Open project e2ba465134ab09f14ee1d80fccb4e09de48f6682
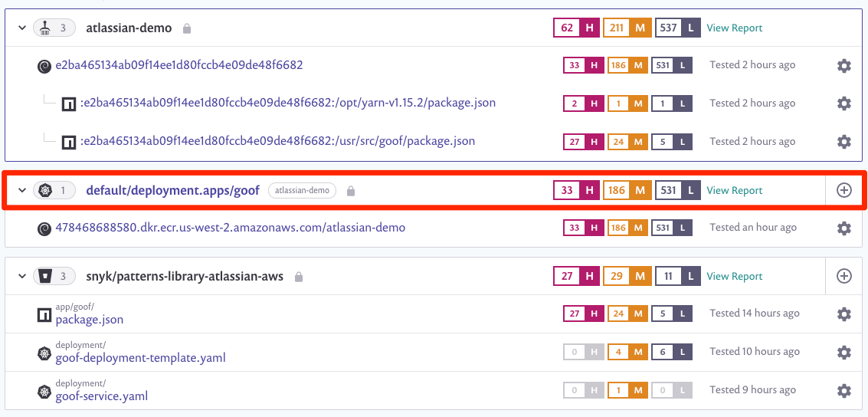 click(179, 65)
